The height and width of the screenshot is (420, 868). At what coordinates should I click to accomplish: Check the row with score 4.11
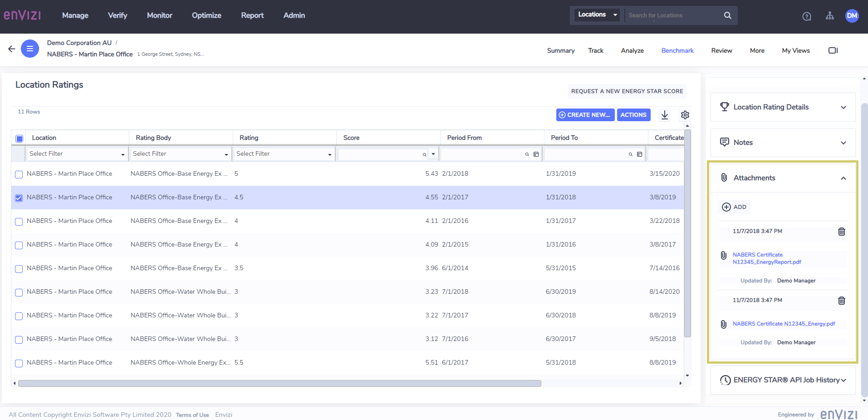tap(19, 222)
